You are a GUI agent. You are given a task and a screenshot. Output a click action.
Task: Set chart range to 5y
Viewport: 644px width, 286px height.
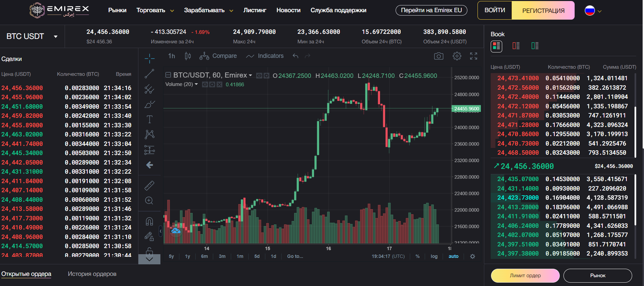[171, 256]
